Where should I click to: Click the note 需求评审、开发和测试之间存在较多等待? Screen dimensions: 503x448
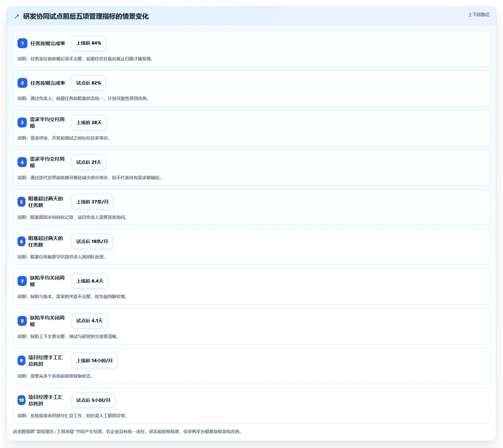pos(64,138)
